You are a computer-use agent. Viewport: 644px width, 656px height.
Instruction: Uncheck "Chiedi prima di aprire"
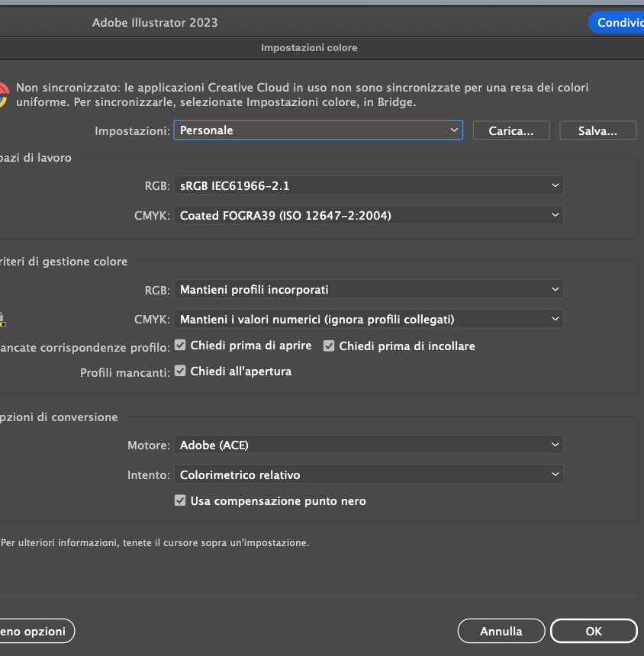[180, 345]
